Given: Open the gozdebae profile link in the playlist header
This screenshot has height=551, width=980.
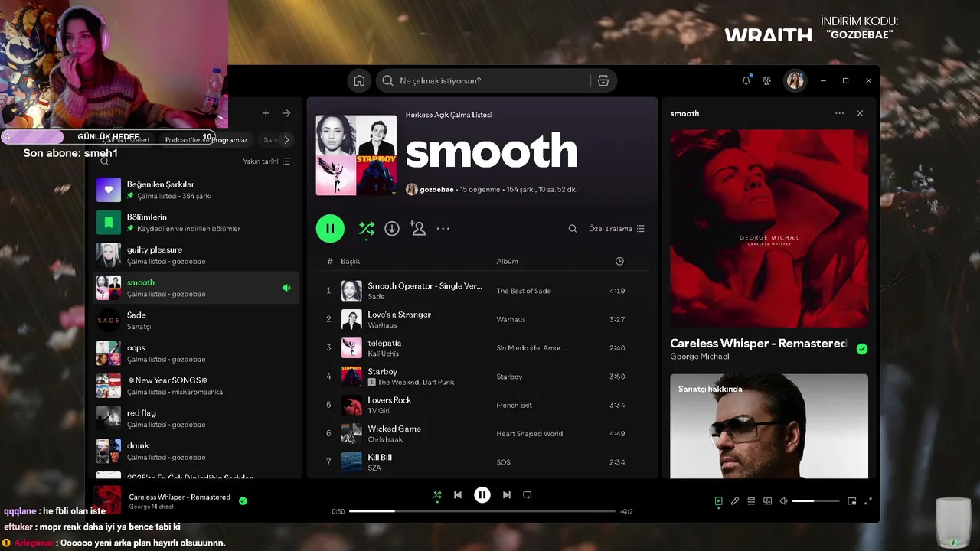Looking at the screenshot, I should [436, 189].
